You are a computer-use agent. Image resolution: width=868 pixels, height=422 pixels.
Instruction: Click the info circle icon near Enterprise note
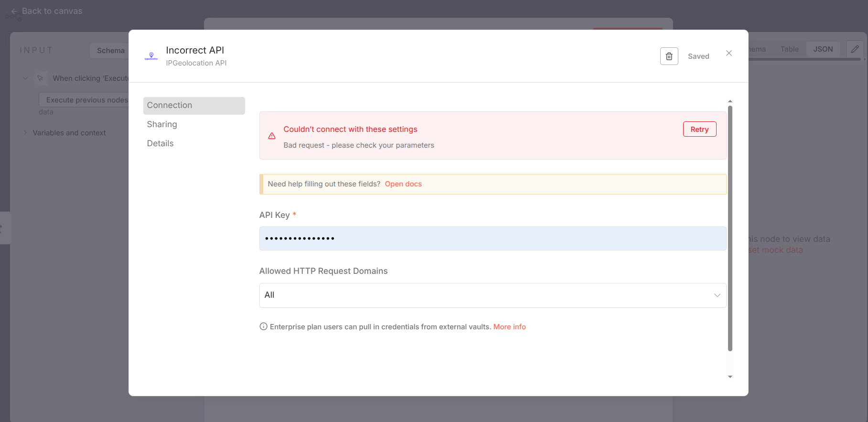click(263, 326)
